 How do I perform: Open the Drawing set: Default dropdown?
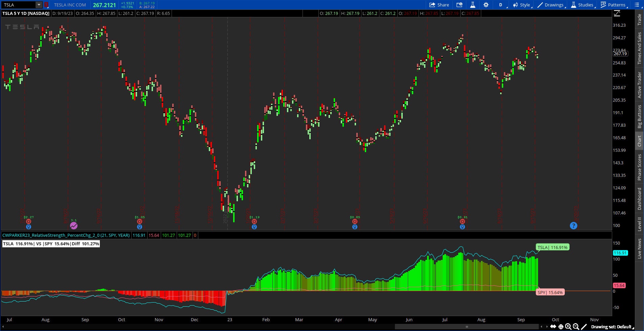tap(613, 327)
